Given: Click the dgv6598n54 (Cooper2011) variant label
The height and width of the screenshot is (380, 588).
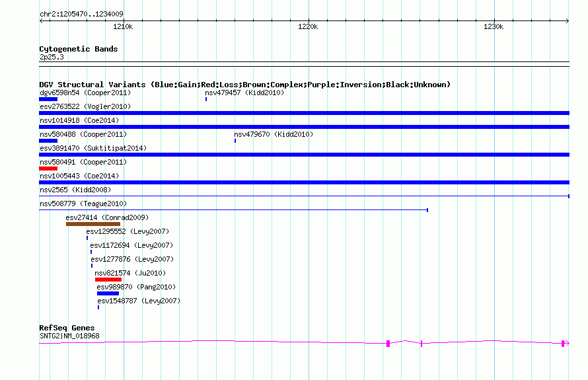Looking at the screenshot, I should tap(85, 93).
